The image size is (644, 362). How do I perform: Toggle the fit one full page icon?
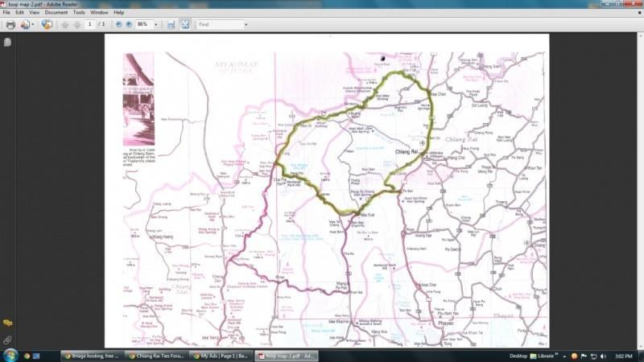185,25
